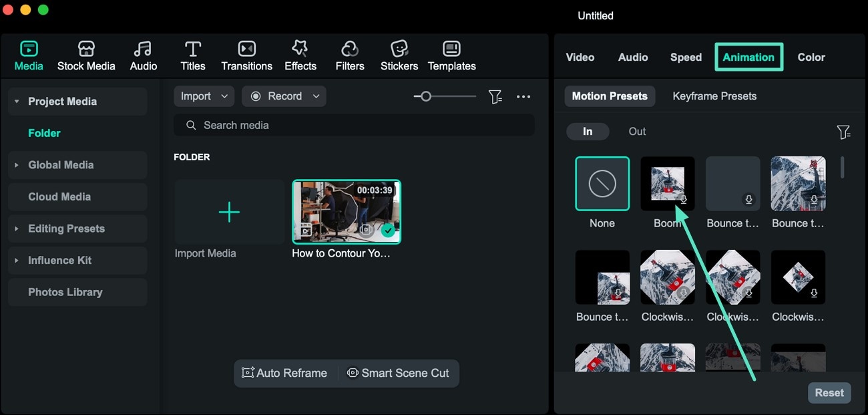Image resolution: width=868 pixels, height=415 pixels.
Task: Switch to the Keyframe Presets tab
Action: (x=714, y=96)
